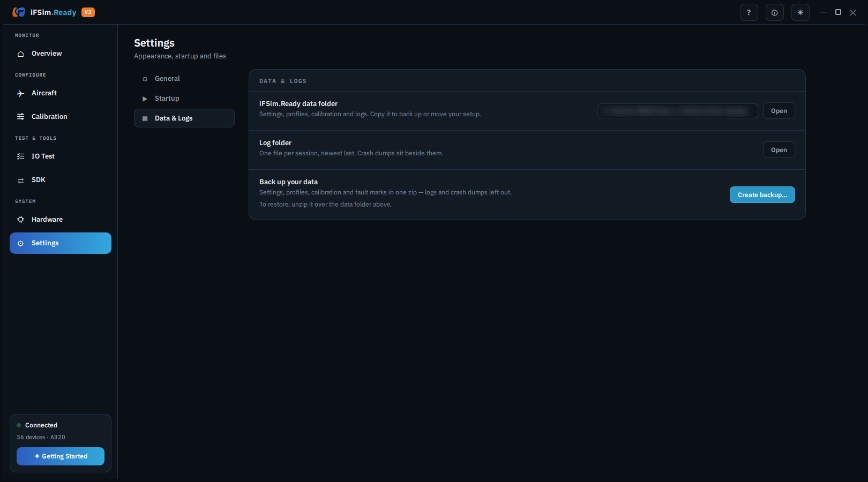Open the Calibration page

61,117
